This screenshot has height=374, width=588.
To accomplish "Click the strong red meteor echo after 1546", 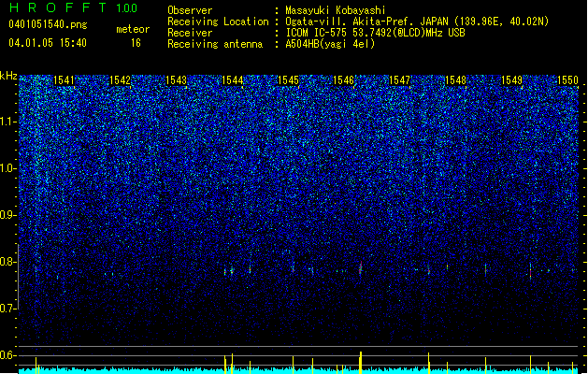I will (x=361, y=268).
